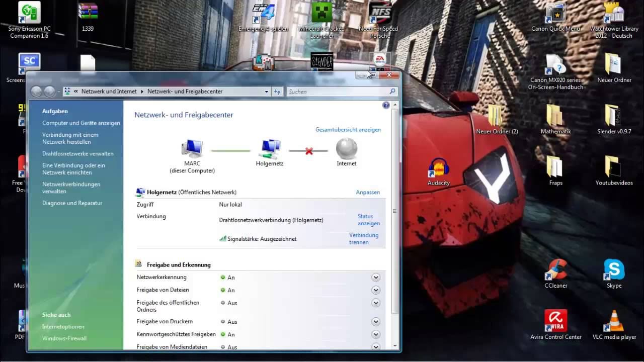Open the Sony Ericsson PC Companion desktop icon

(29, 20)
